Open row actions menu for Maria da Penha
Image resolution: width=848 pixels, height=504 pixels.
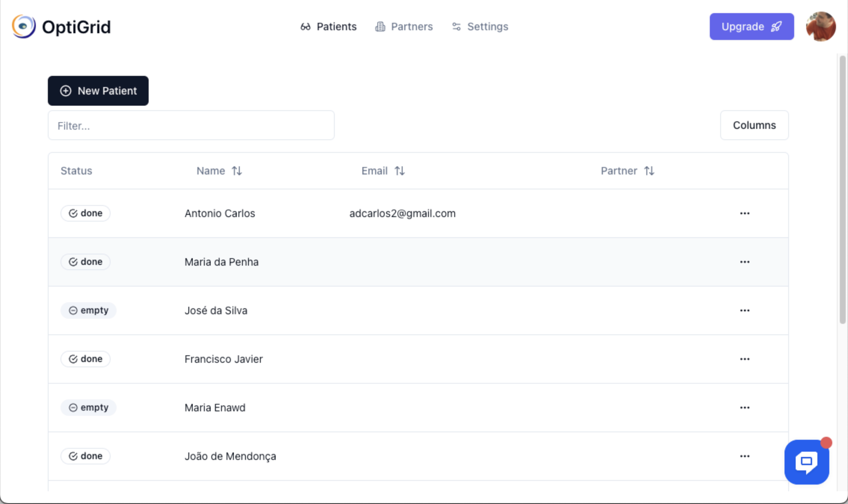[745, 262]
